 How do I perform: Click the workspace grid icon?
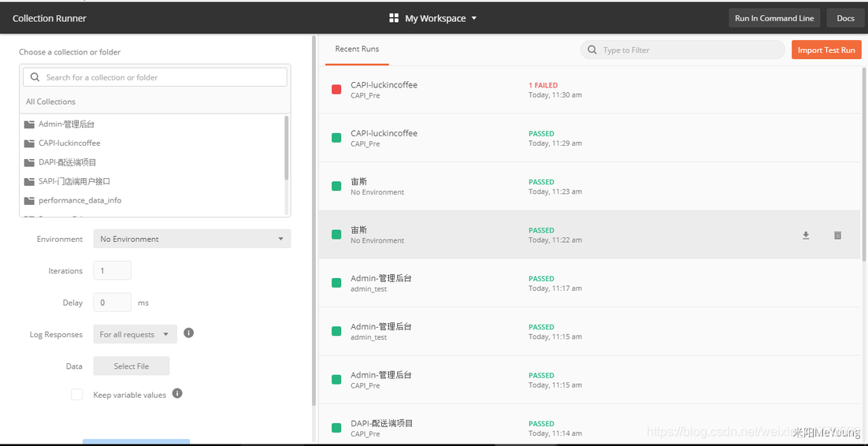coord(394,18)
